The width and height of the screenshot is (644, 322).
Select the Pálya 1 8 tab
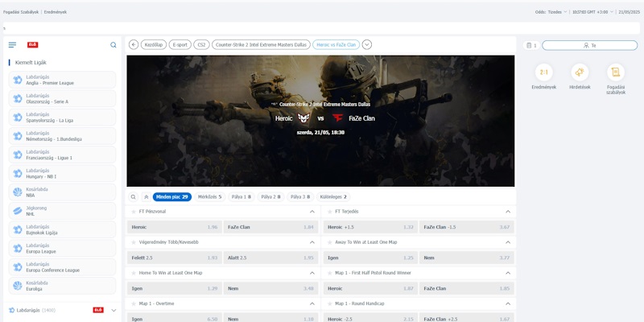241,196
